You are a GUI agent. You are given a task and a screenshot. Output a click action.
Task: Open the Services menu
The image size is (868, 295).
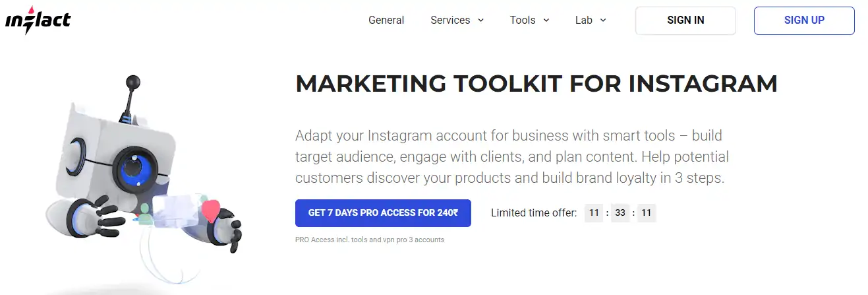(450, 20)
